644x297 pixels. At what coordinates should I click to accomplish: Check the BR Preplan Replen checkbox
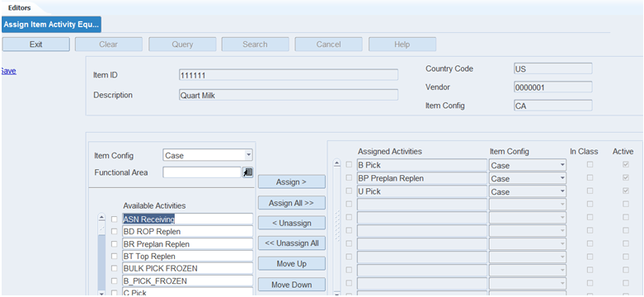(114, 244)
